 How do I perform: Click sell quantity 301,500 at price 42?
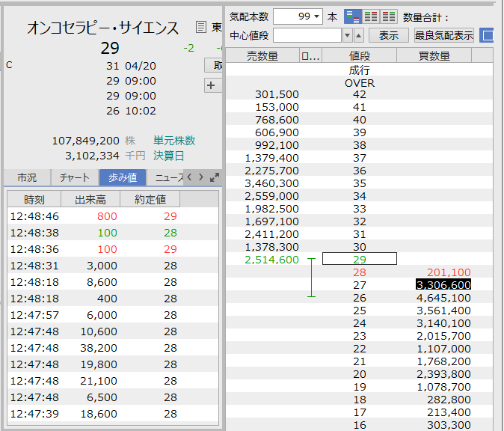[277, 94]
